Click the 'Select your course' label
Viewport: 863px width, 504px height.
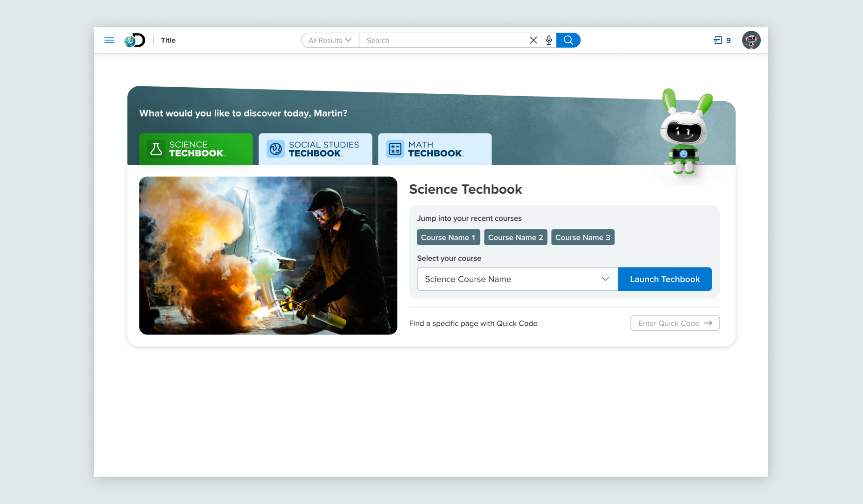449,258
